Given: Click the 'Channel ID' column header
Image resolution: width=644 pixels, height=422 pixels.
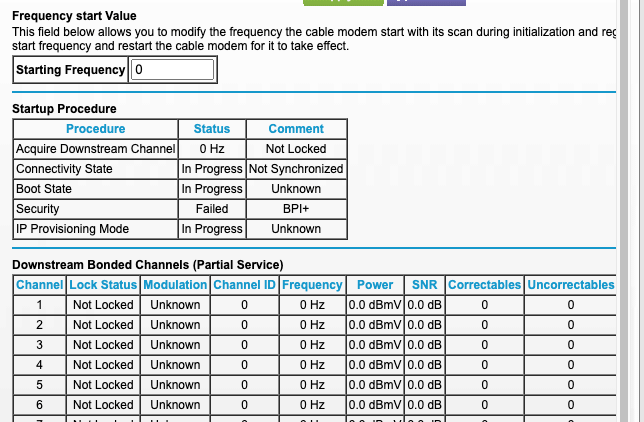Looking at the screenshot, I should (x=244, y=285).
